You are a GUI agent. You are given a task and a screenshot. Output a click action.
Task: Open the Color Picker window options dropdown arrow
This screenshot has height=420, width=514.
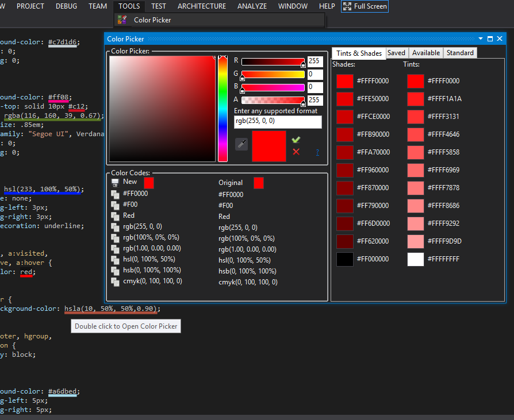[480, 38]
